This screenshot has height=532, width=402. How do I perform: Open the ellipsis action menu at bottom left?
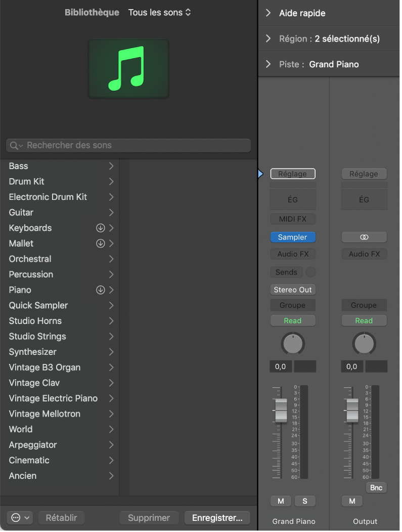pos(20,518)
